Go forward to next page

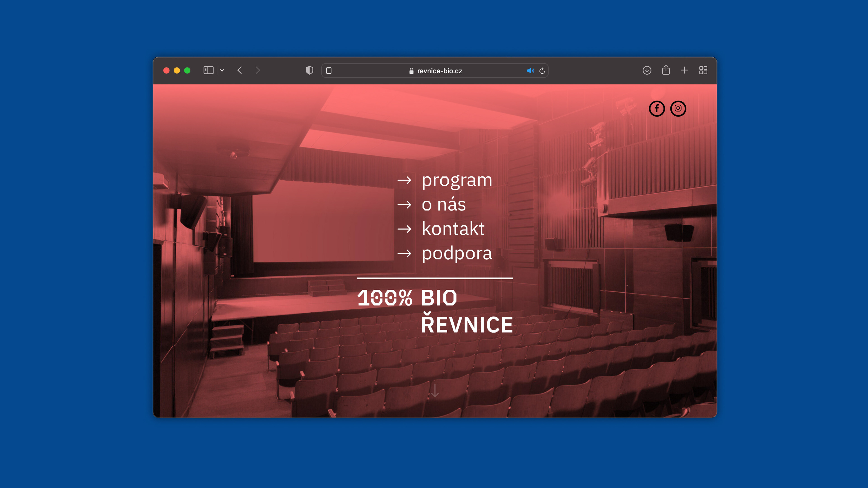coord(258,70)
